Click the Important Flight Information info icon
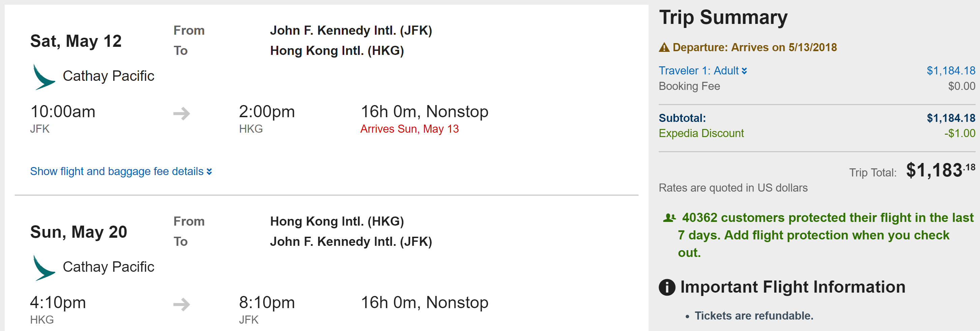980x331 pixels. 666,287
